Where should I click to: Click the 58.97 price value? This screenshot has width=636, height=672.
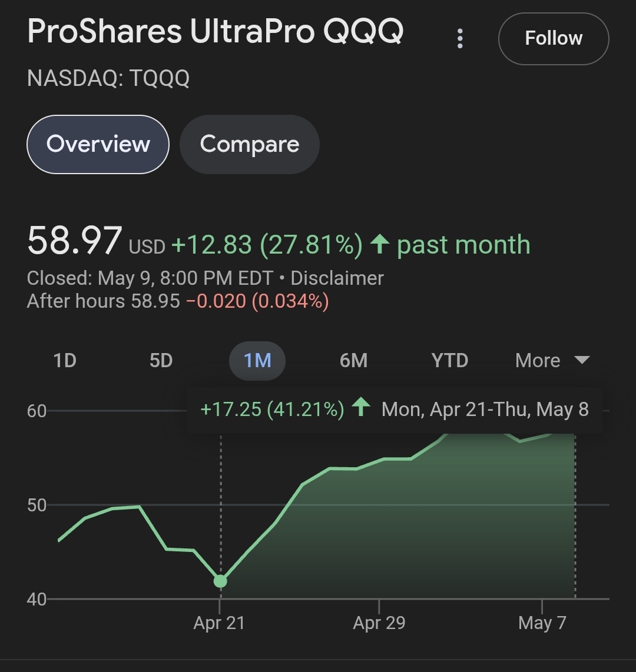pos(75,241)
